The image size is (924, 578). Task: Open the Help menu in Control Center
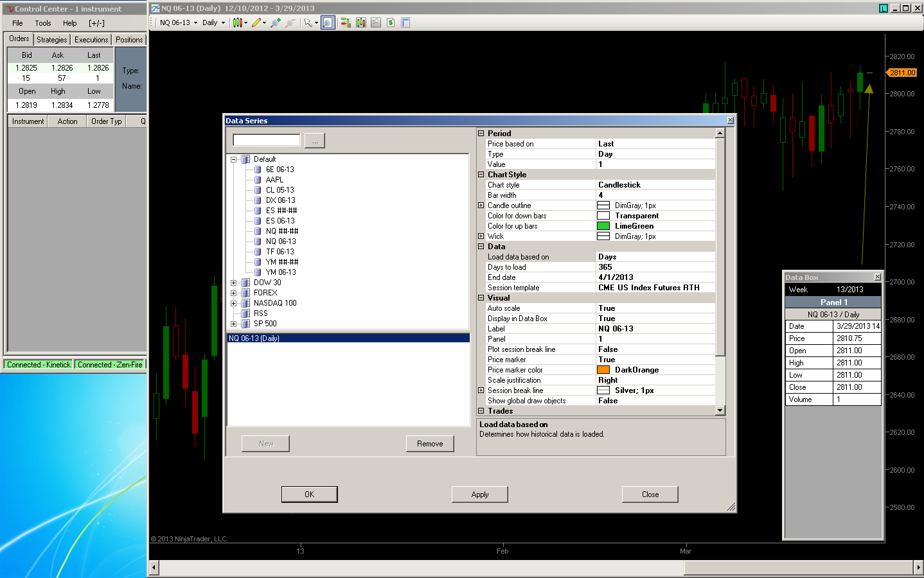[70, 23]
